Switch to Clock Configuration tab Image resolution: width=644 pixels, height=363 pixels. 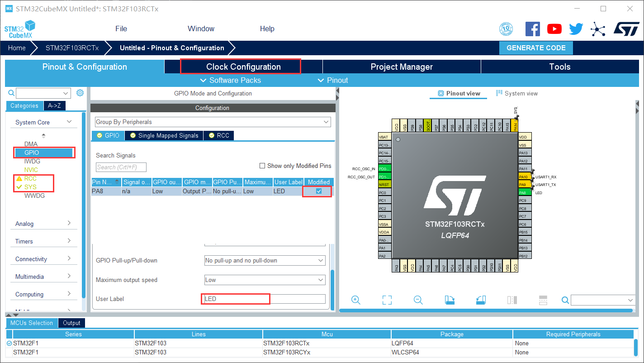click(x=244, y=67)
